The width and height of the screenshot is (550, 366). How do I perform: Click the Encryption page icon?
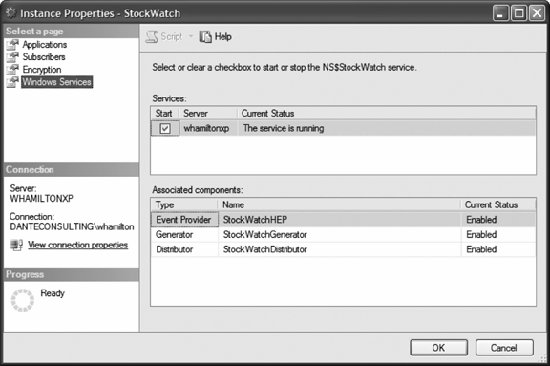click(x=13, y=69)
